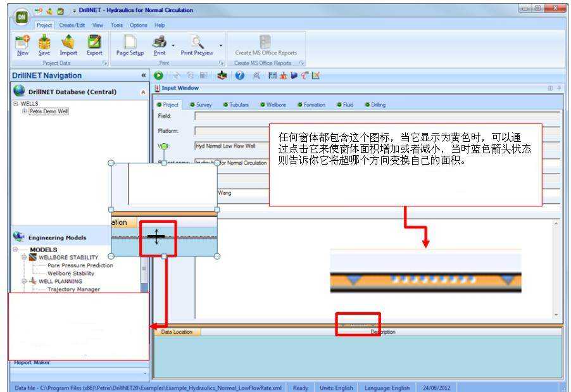Click the DrillNET Database globe icon

coord(19,91)
